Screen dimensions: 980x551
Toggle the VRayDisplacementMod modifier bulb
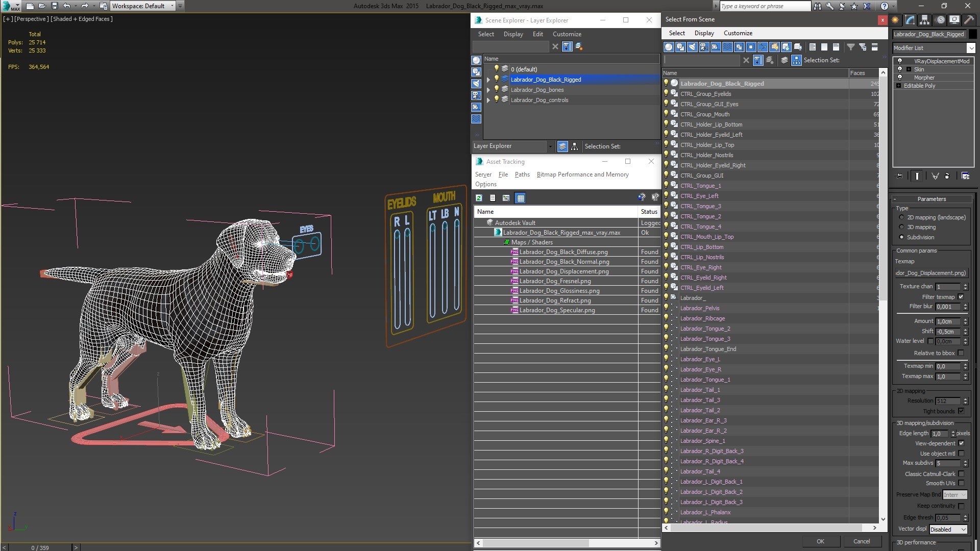pos(900,61)
